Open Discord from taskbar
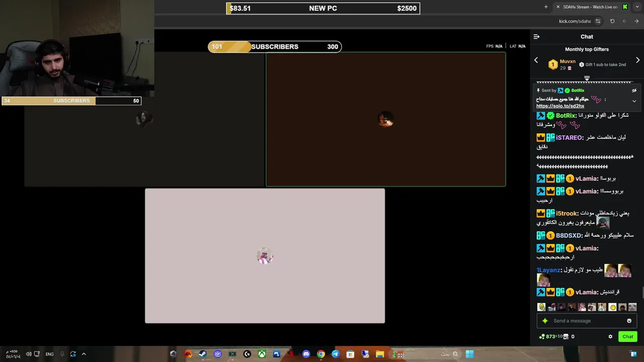 306,354
